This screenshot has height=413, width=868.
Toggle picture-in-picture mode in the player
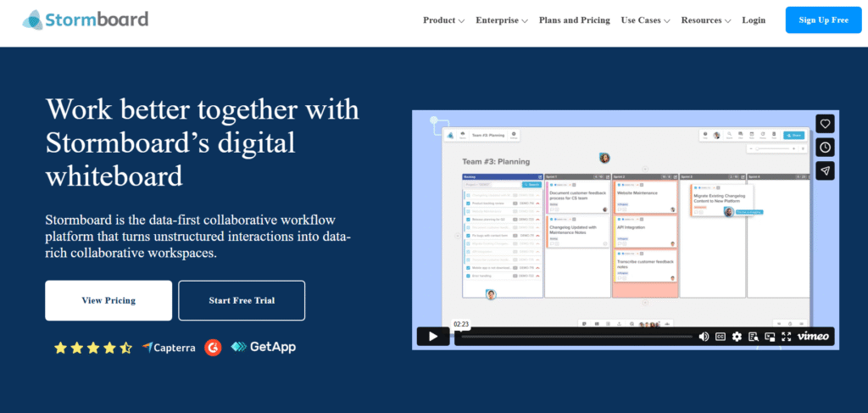770,337
